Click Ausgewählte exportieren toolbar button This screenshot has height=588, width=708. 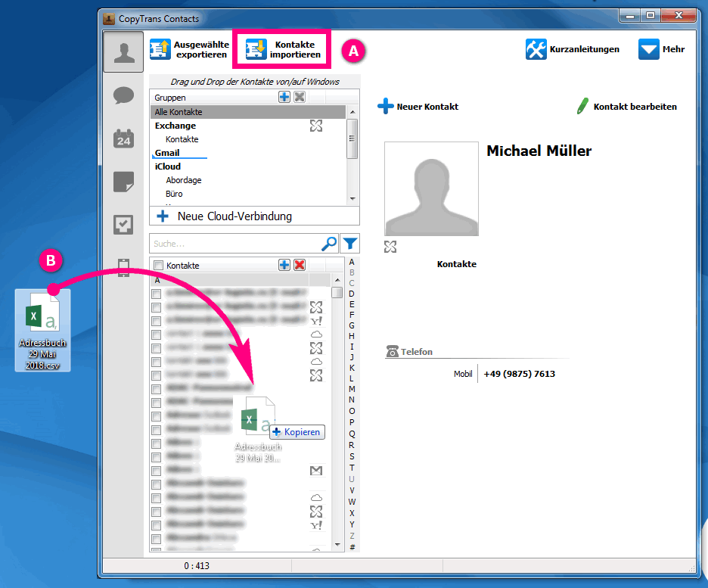pyautogui.click(x=190, y=50)
